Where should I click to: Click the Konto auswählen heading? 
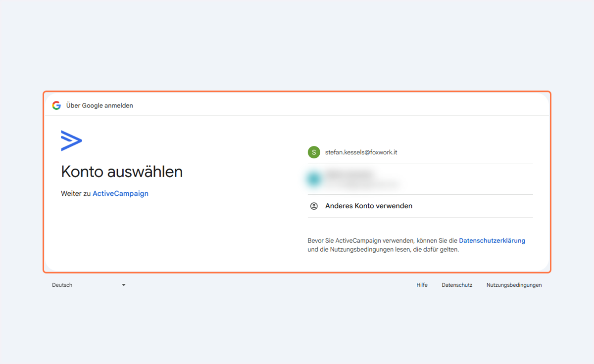[122, 172]
